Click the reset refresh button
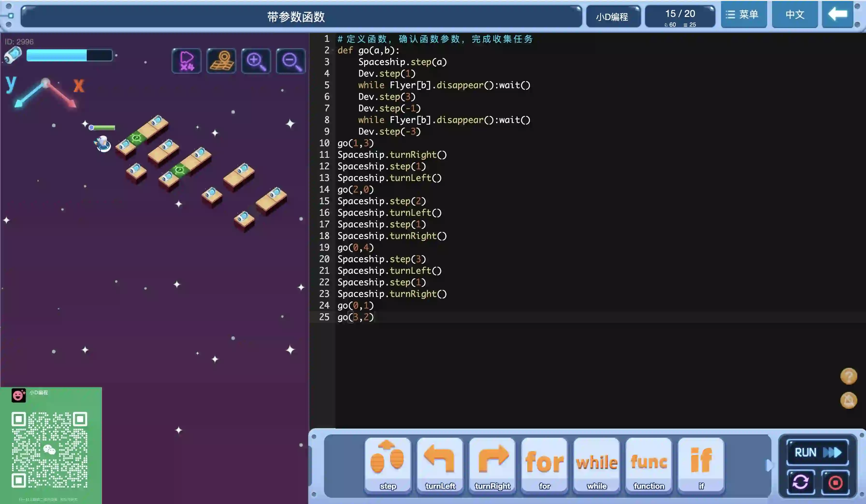This screenshot has height=504, width=866. [x=800, y=482]
